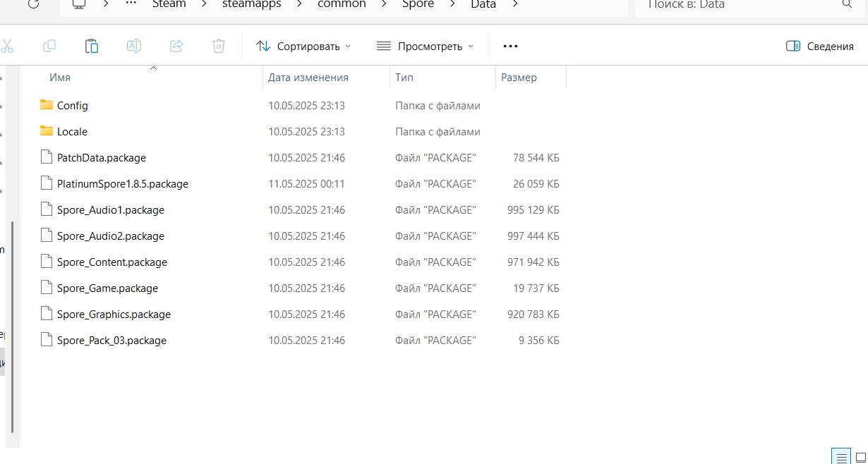
Task: Click the 997 444 КБ size cell
Action: click(x=533, y=236)
